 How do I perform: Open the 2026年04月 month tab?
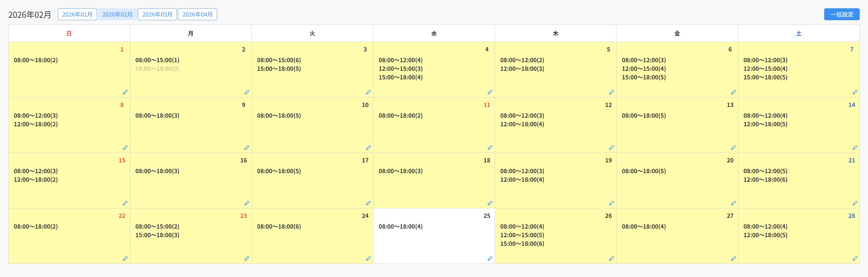tap(198, 14)
